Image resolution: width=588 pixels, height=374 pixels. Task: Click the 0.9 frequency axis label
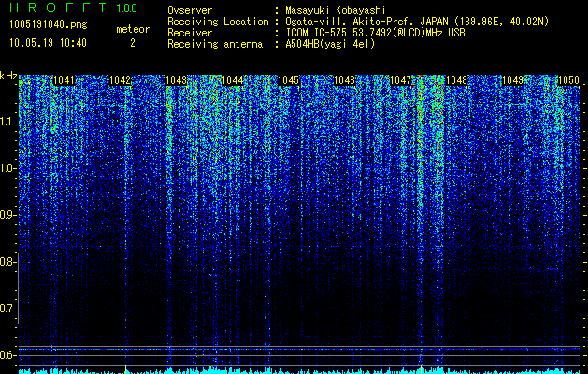(x=7, y=215)
